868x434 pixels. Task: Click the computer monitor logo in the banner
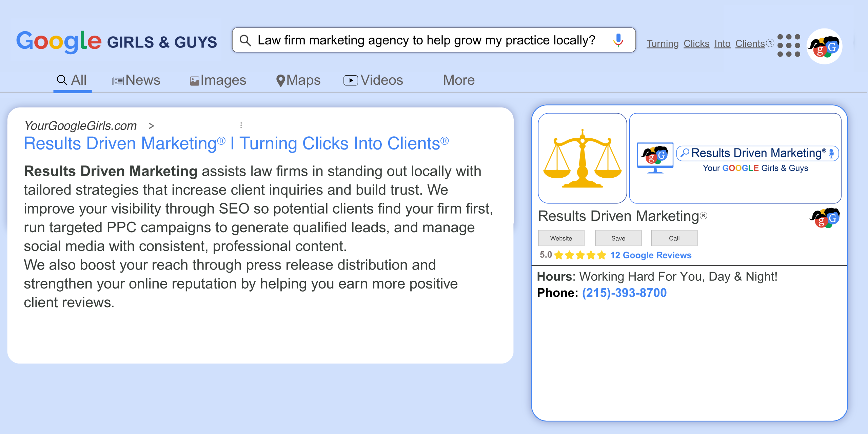tap(655, 158)
